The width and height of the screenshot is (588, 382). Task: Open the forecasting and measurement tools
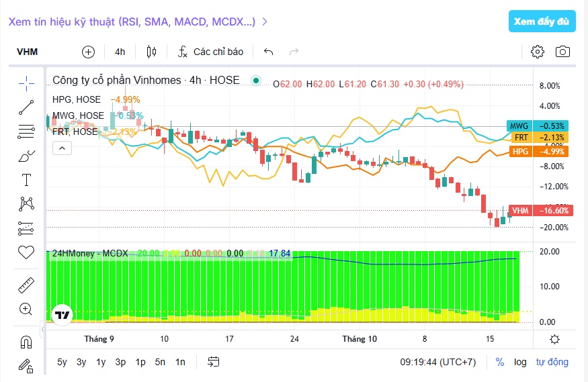[x=26, y=228]
